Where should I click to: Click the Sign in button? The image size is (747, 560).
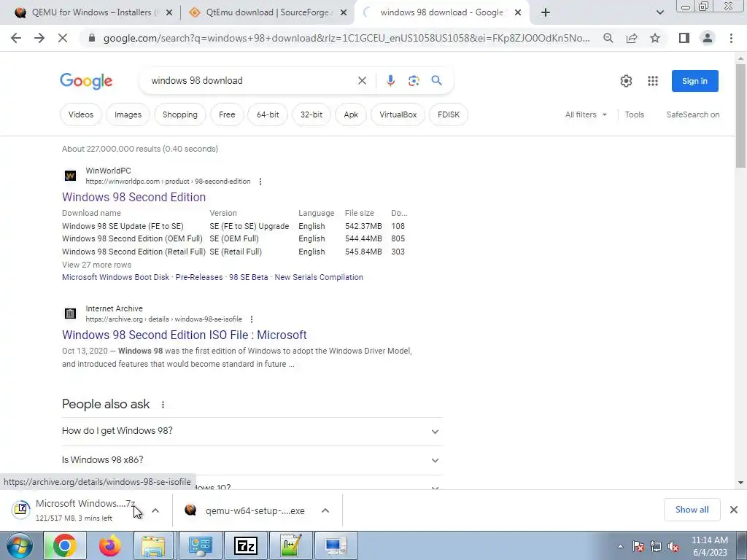coord(694,81)
